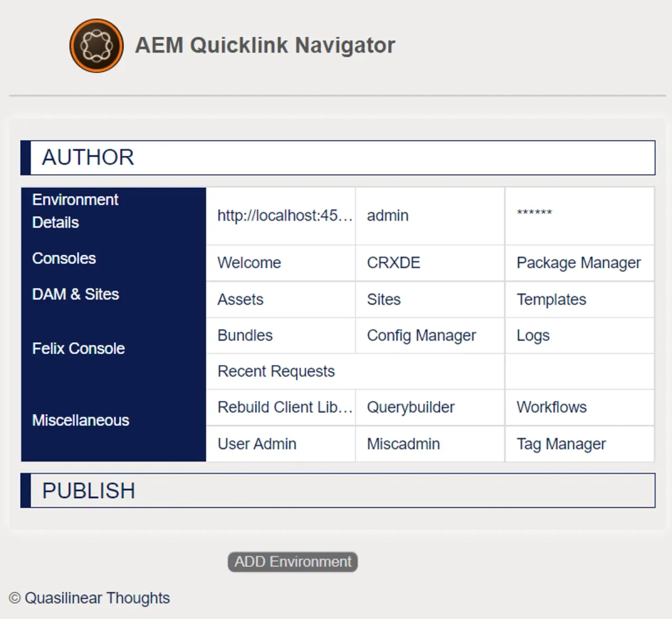Screen dimensions: 672x619
Task: Click the Felix Console label
Action: [x=78, y=349]
